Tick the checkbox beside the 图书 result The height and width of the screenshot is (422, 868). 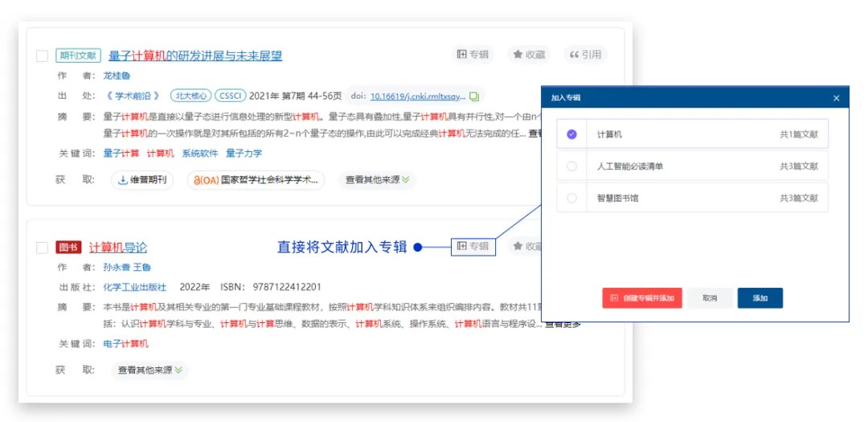pos(43,248)
